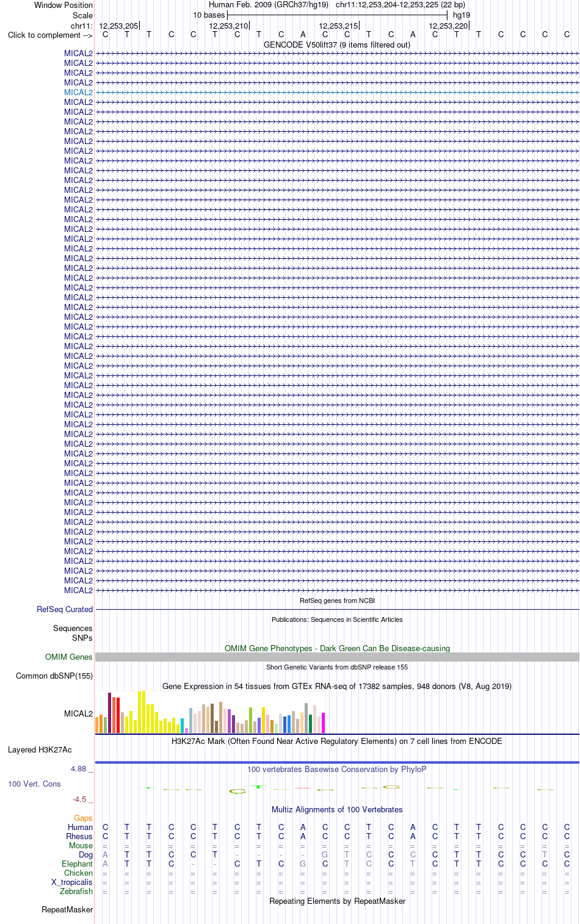Image resolution: width=580 pixels, height=924 pixels.
Task: Click the 'RefSeq genes from NCBI' title
Action: point(337,601)
